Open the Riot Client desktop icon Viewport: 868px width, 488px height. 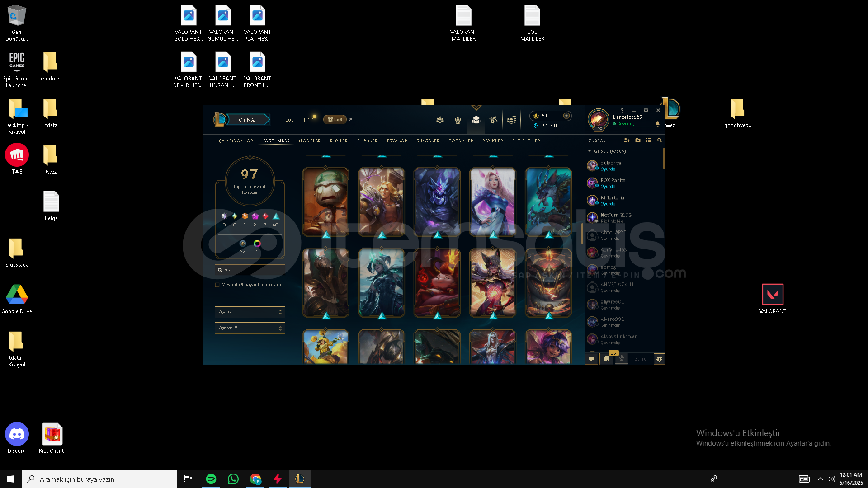coord(52,438)
